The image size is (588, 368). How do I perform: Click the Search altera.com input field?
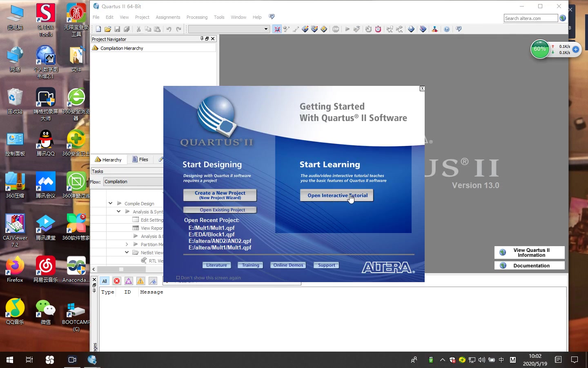(x=530, y=18)
